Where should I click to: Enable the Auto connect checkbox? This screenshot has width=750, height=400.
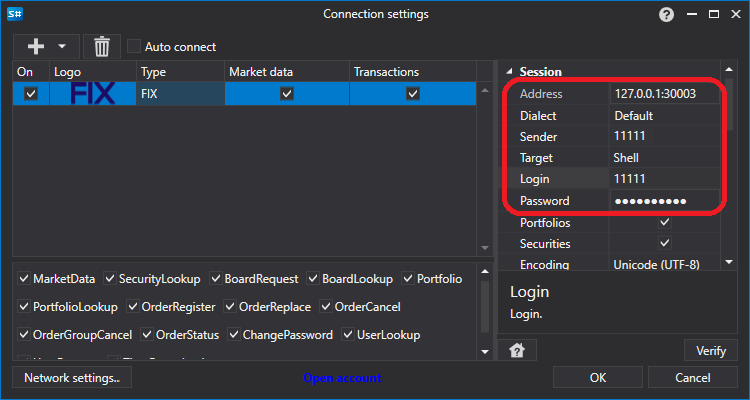[x=134, y=47]
